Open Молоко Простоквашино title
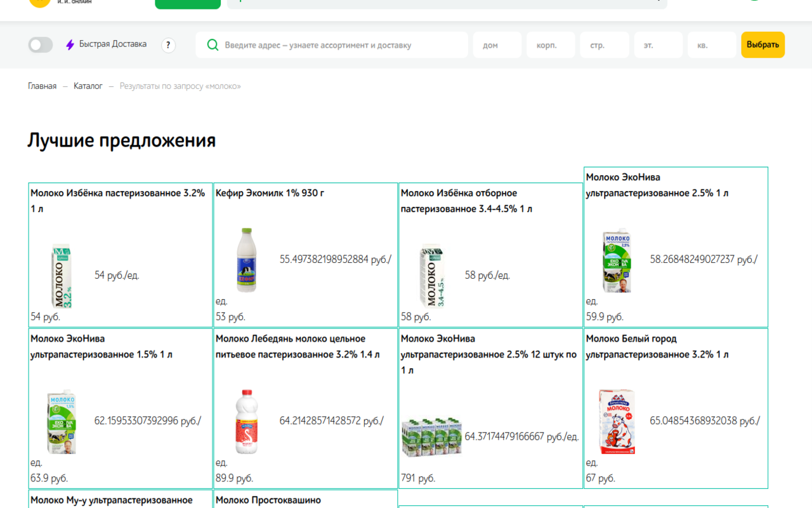The image size is (812, 508). coord(268,500)
